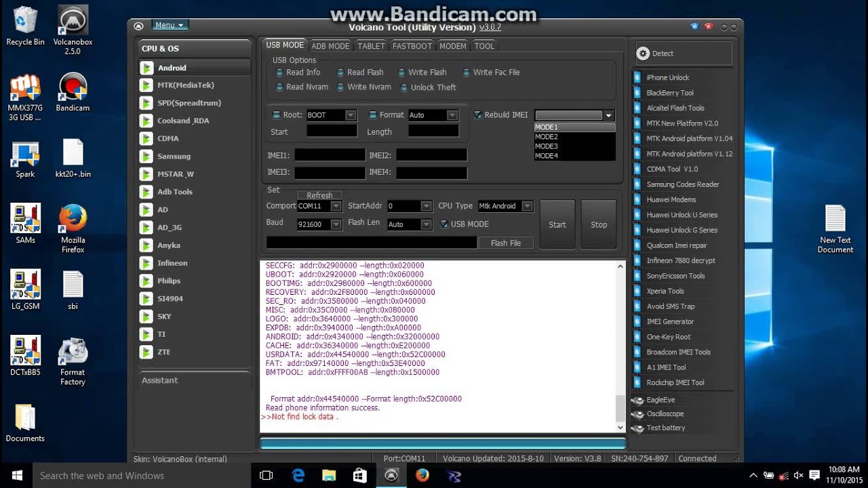
Task: Click the Flash File button
Action: [506, 243]
